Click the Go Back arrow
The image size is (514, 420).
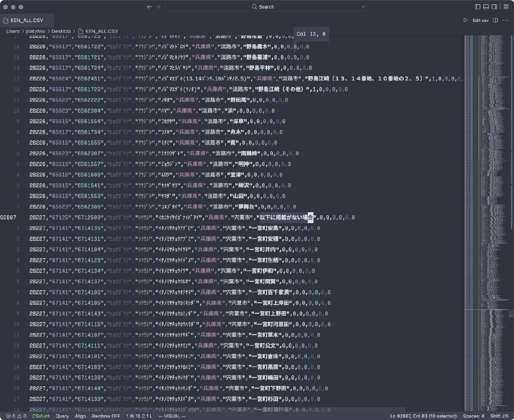149,7
